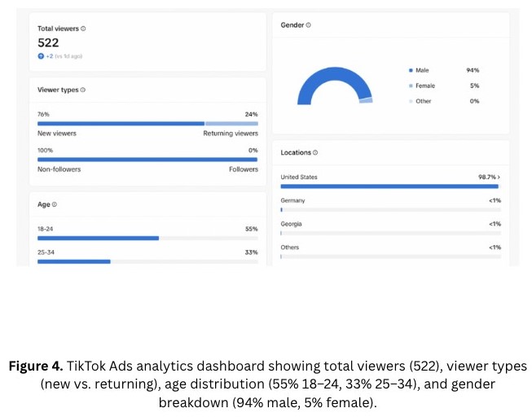
Task: Click the '18-24' age label
Action: [45, 229]
